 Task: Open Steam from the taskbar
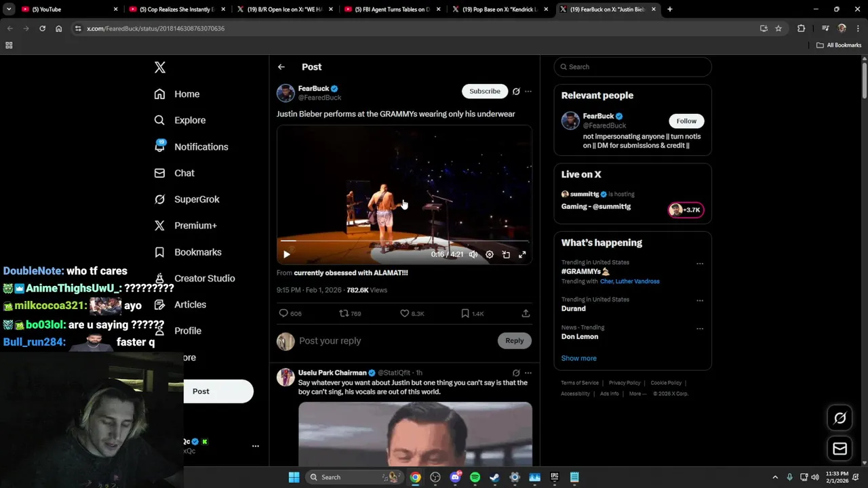[494, 477]
